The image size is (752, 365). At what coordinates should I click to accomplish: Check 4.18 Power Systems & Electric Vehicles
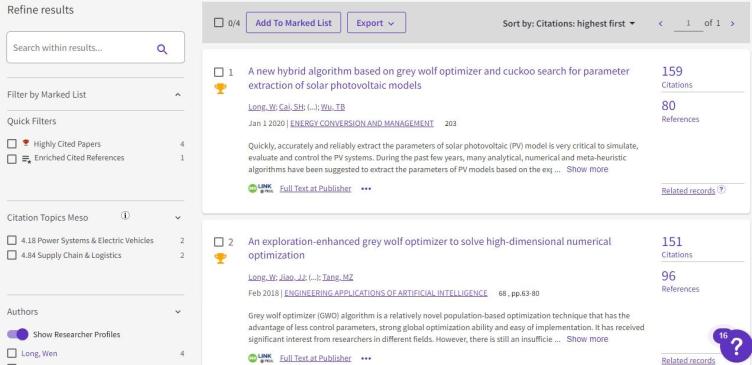click(12, 240)
